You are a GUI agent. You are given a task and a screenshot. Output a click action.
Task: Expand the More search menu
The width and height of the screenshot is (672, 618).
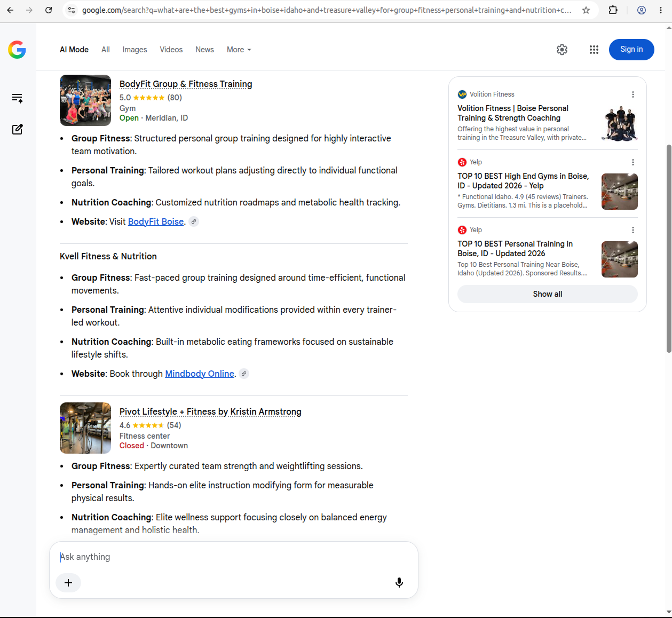click(x=239, y=50)
